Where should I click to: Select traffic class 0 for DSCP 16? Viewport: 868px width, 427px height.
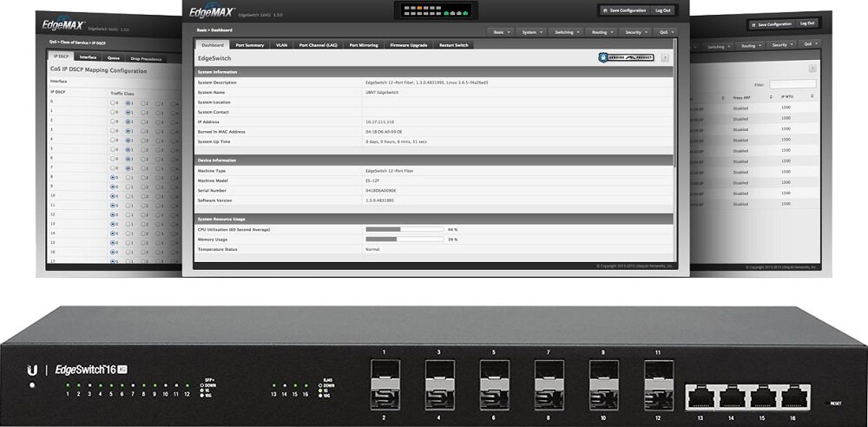click(x=113, y=252)
